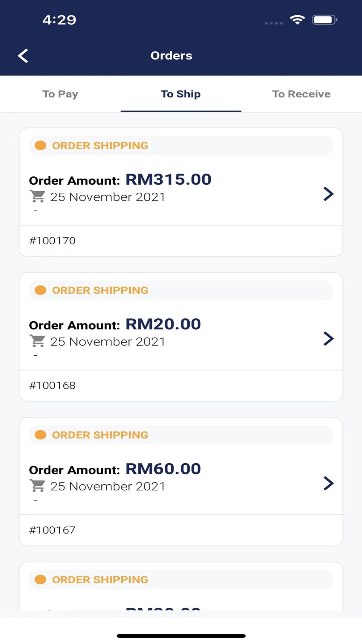Tap the Wi-Fi status icon
The image size is (362, 644).
(x=297, y=20)
